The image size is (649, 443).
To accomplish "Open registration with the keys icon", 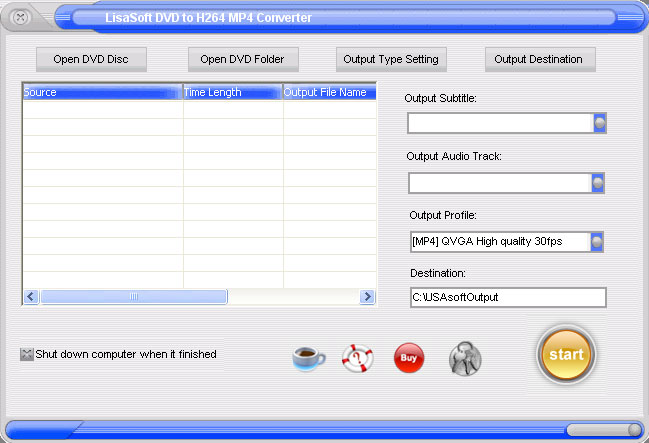I will click(463, 358).
